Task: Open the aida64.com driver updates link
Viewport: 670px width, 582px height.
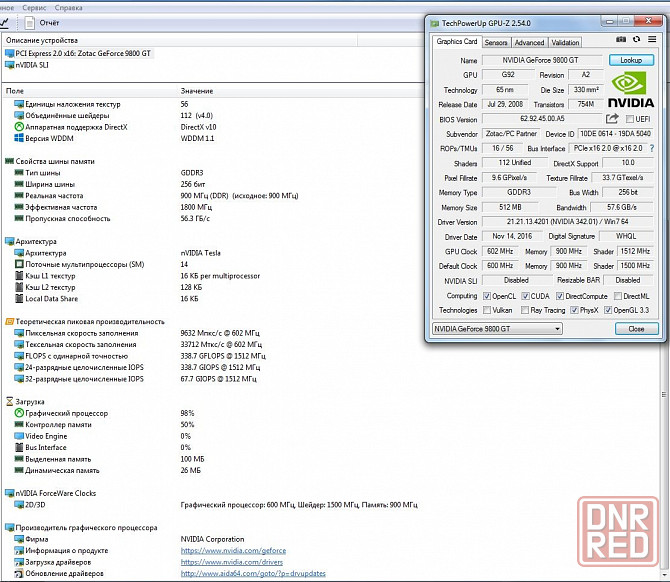Action: pos(253,573)
